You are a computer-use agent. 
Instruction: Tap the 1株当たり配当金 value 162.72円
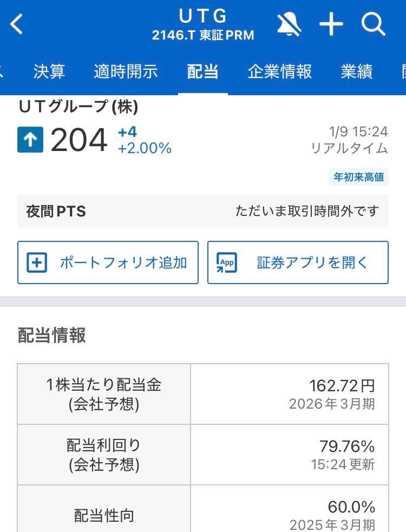click(x=343, y=386)
